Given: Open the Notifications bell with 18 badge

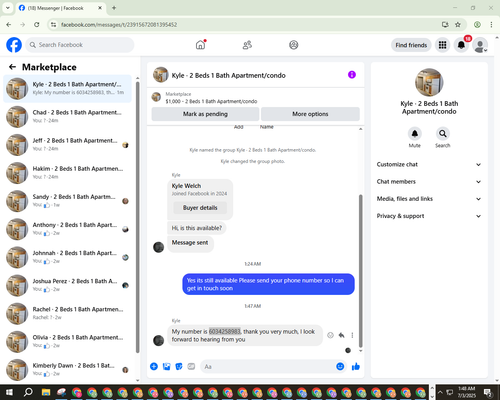Looking at the screenshot, I should tap(461, 45).
